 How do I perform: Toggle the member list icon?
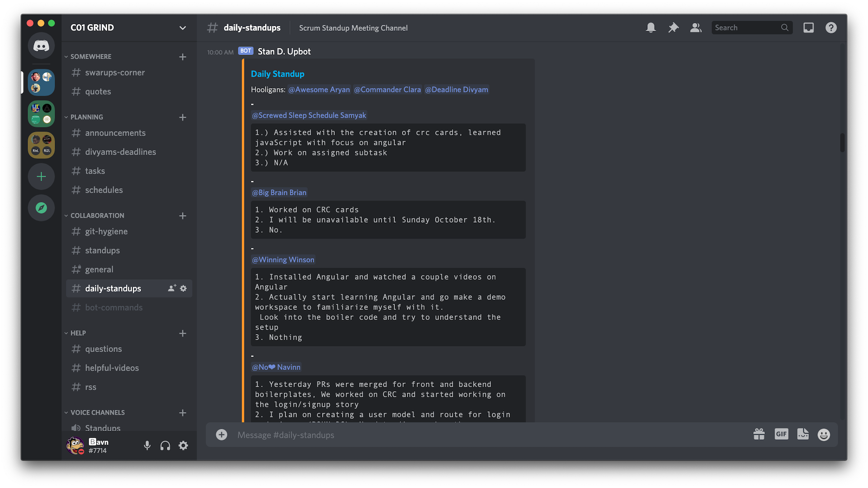[696, 28]
